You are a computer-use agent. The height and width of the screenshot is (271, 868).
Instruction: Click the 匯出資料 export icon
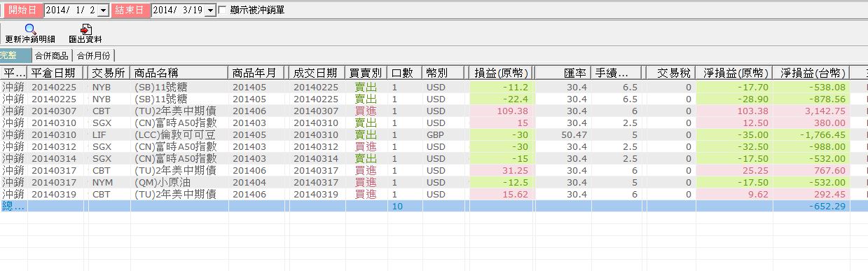point(85,29)
